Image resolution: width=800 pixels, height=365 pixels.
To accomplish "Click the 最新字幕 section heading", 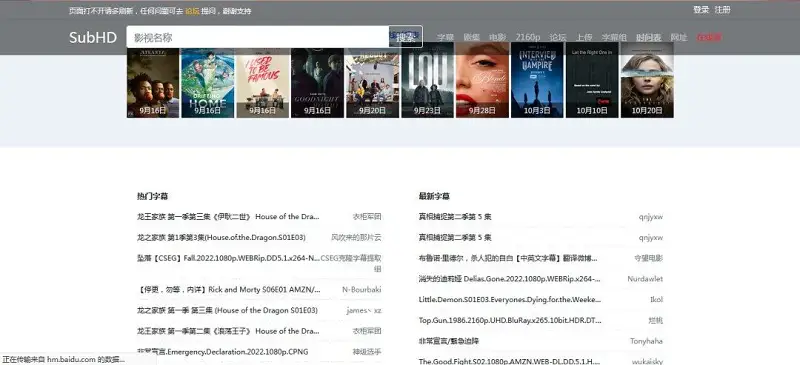I will coord(434,196).
